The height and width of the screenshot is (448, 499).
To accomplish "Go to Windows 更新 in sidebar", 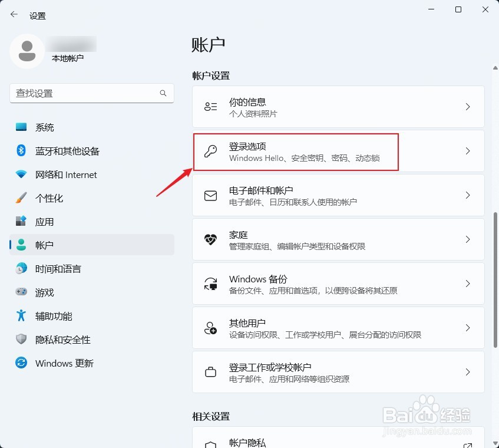I will tap(92, 363).
